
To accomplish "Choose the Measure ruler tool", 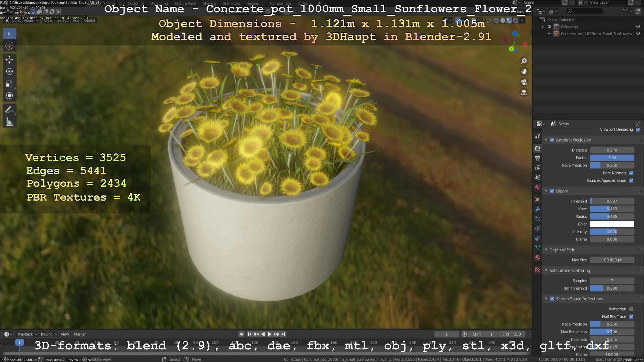I will 9,122.
